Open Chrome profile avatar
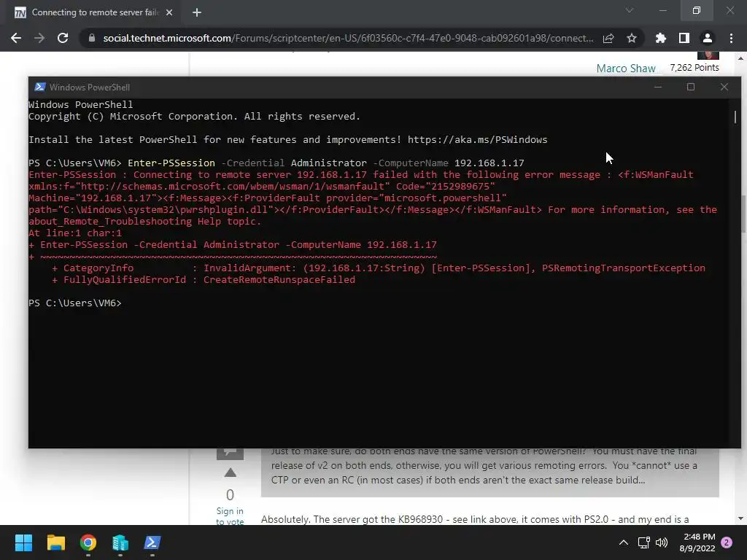This screenshot has height=560, width=747. pos(708,38)
